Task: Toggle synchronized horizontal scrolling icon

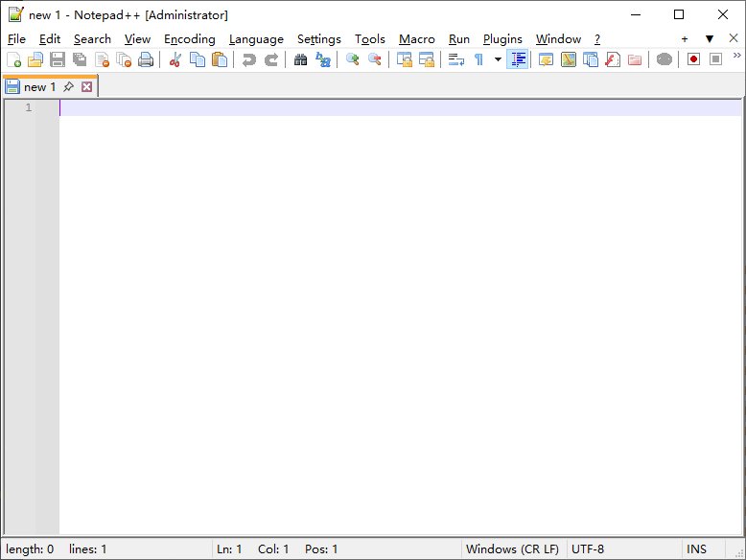Action: [x=427, y=60]
